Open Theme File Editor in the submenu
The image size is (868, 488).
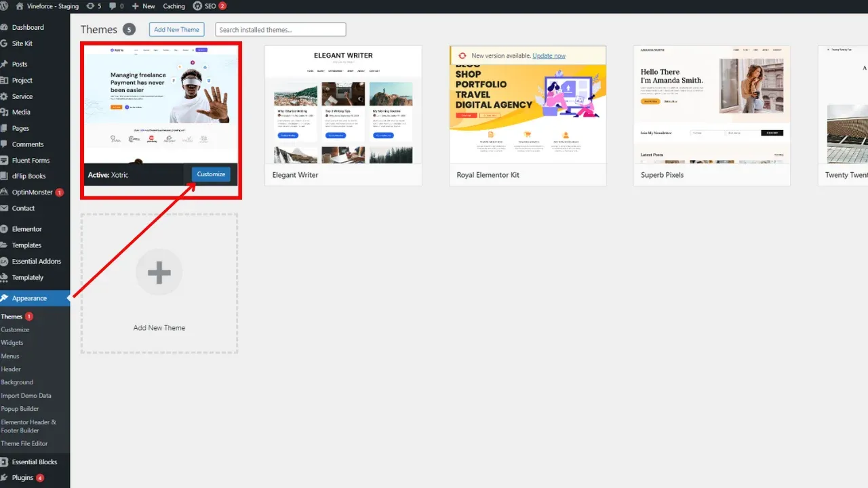(24, 443)
